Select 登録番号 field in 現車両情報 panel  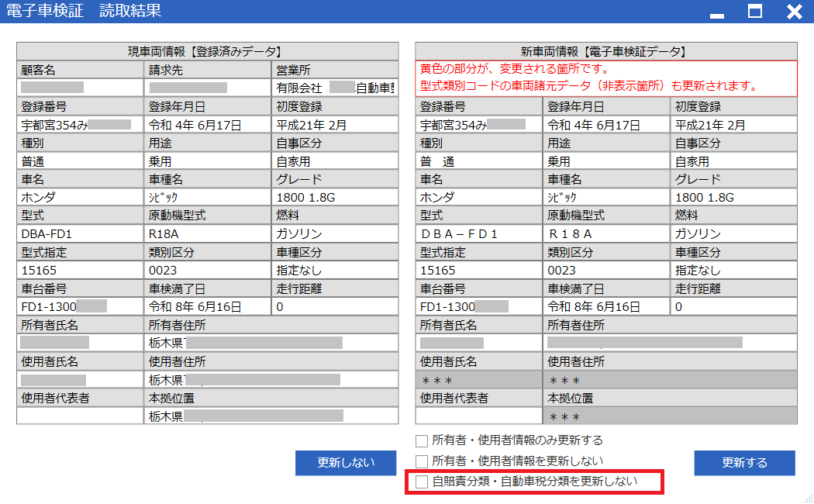coord(81,124)
